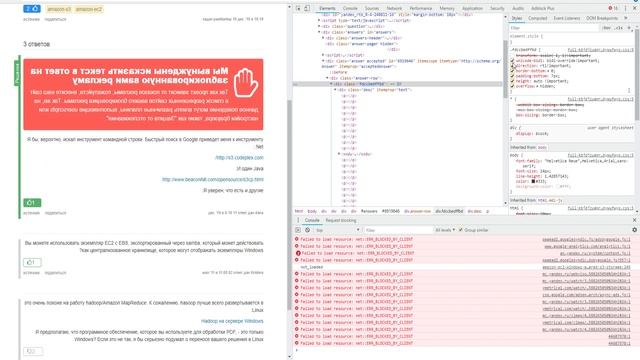This screenshot has width=640, height=360.
Task: Expand the div class question node
Action: [x=319, y=26]
